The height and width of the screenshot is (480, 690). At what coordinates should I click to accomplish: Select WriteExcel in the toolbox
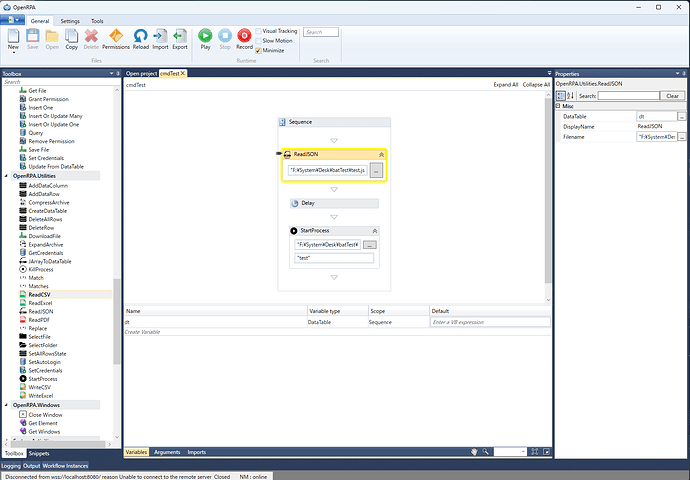pyautogui.click(x=40, y=396)
